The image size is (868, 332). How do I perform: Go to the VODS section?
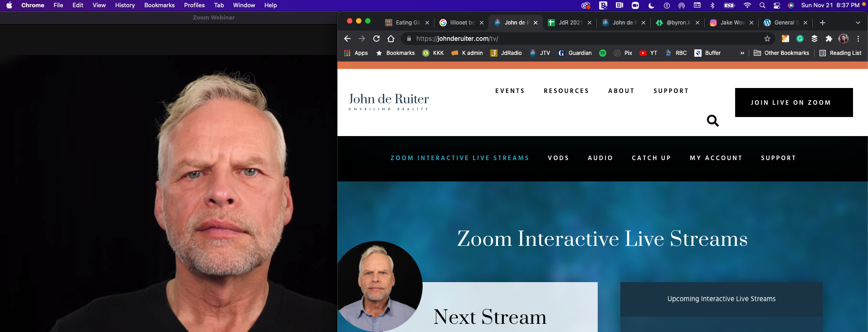click(x=558, y=158)
